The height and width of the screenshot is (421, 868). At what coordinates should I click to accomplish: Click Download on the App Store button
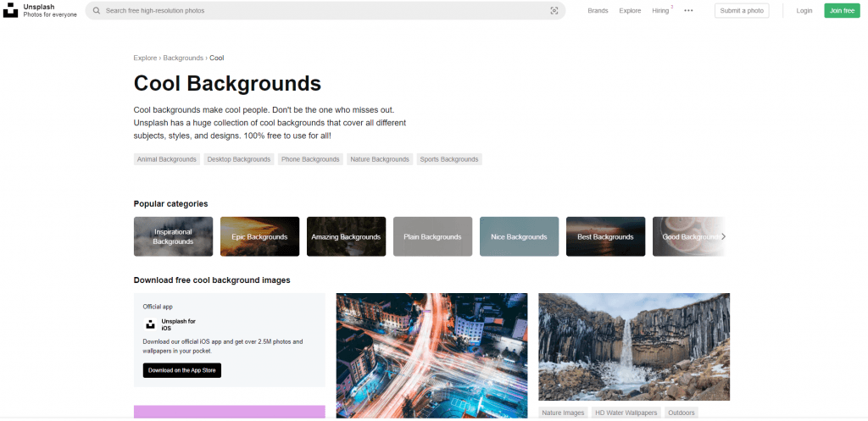(182, 371)
